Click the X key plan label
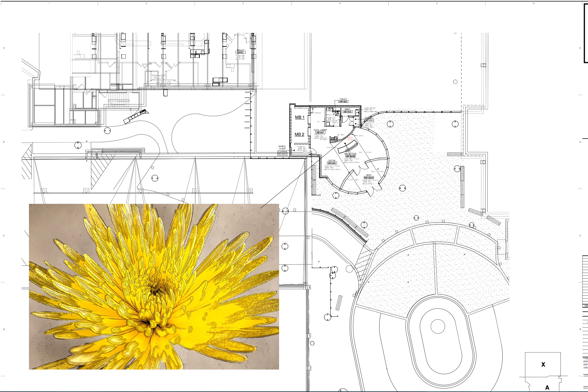This screenshot has height=392, width=588. pyautogui.click(x=543, y=365)
